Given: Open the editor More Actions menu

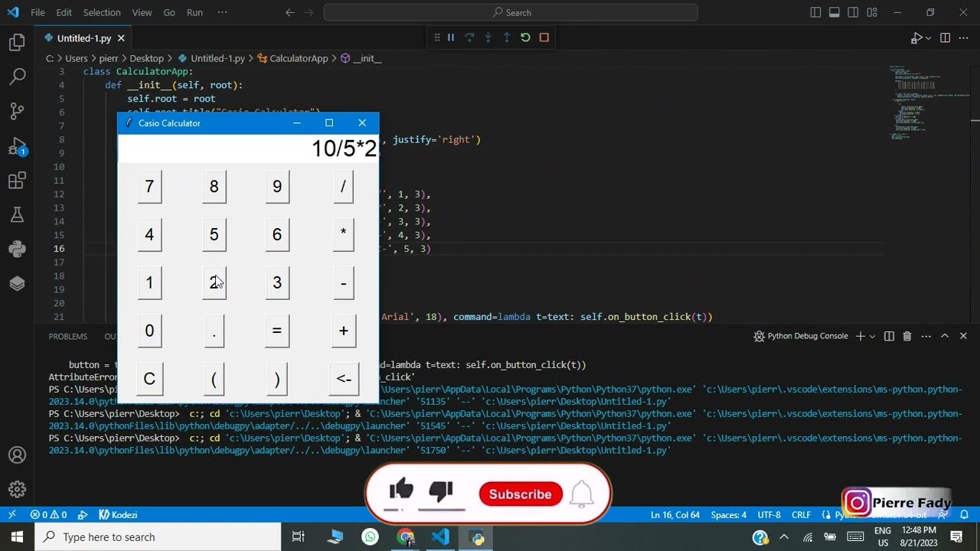Looking at the screenshot, I should 964,38.
